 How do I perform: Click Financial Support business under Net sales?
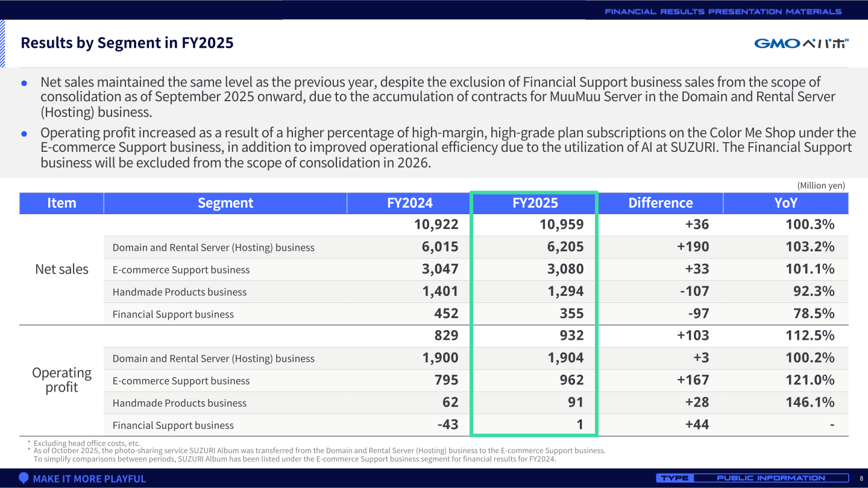[x=173, y=314]
